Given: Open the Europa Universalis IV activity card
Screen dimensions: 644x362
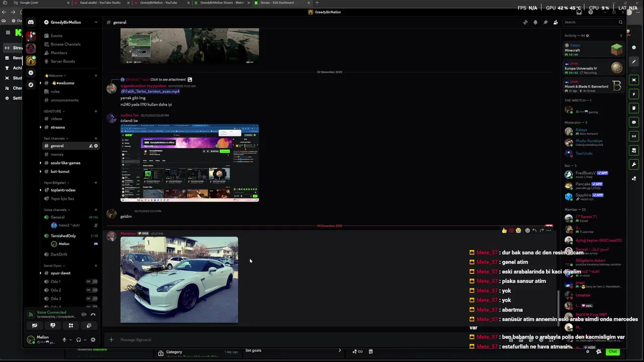Looking at the screenshot, I should click(x=593, y=67).
